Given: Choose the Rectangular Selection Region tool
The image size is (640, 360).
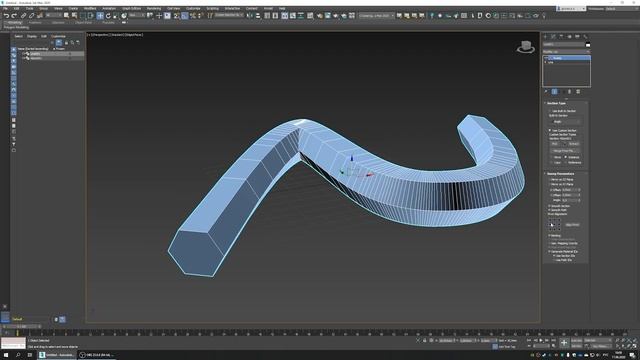Looking at the screenshot, I should (83, 16).
